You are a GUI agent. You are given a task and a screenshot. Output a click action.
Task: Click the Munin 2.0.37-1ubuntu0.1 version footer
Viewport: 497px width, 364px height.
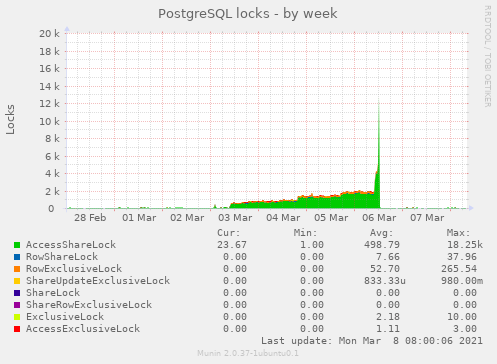tap(248, 353)
